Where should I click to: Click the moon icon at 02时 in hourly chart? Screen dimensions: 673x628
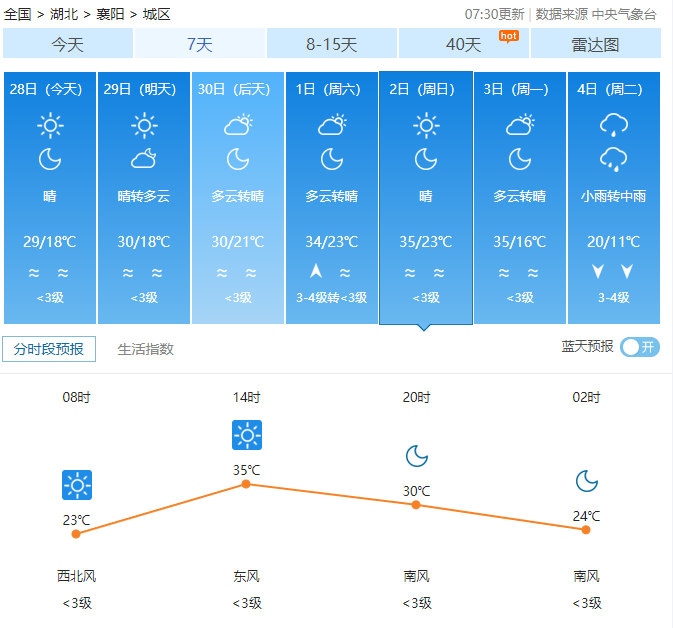[587, 481]
